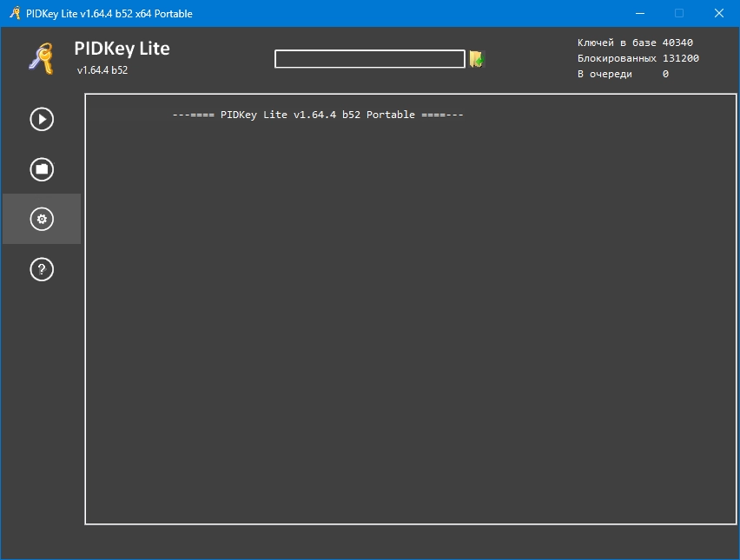Click the 'Блокированных 131200' text
This screenshot has height=560, width=740.
pos(638,58)
